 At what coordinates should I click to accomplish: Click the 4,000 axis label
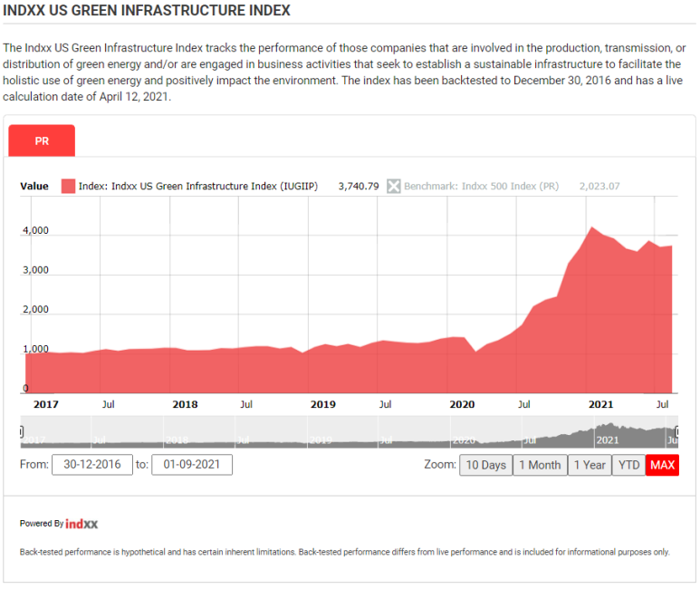point(35,230)
